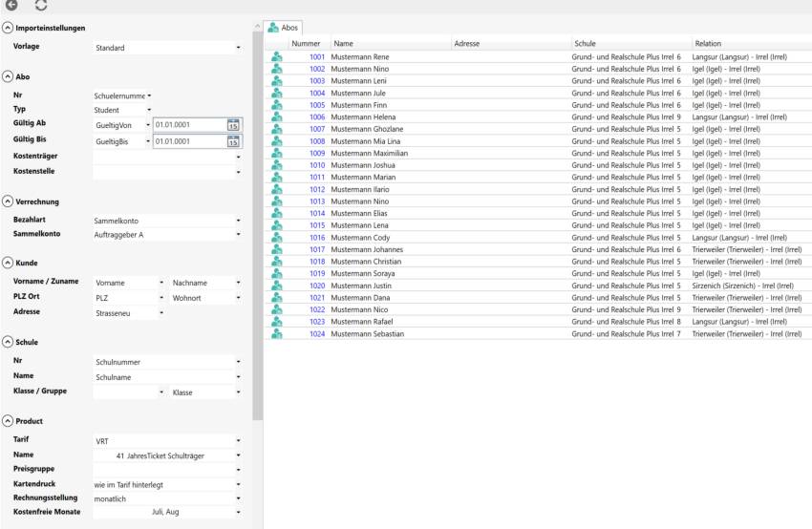Image resolution: width=812 pixels, height=529 pixels.
Task: Open the GueltigBis dropdown
Action: (x=122, y=141)
